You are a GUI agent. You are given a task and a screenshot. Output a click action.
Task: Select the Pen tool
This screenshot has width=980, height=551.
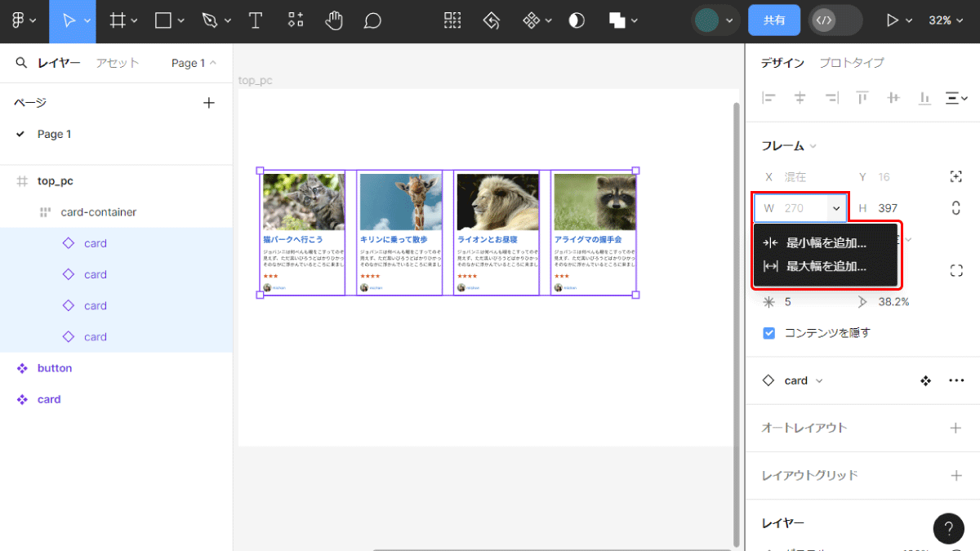pos(210,21)
